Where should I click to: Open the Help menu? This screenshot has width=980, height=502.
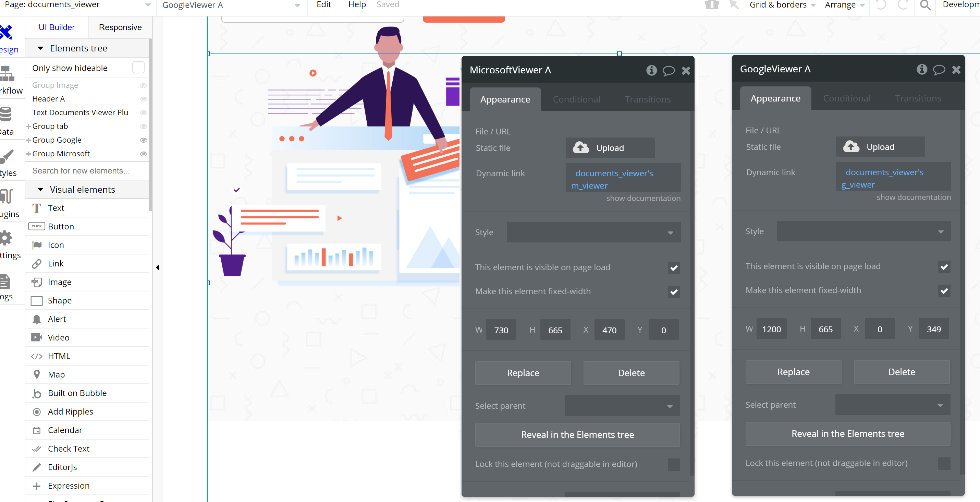(x=357, y=4)
